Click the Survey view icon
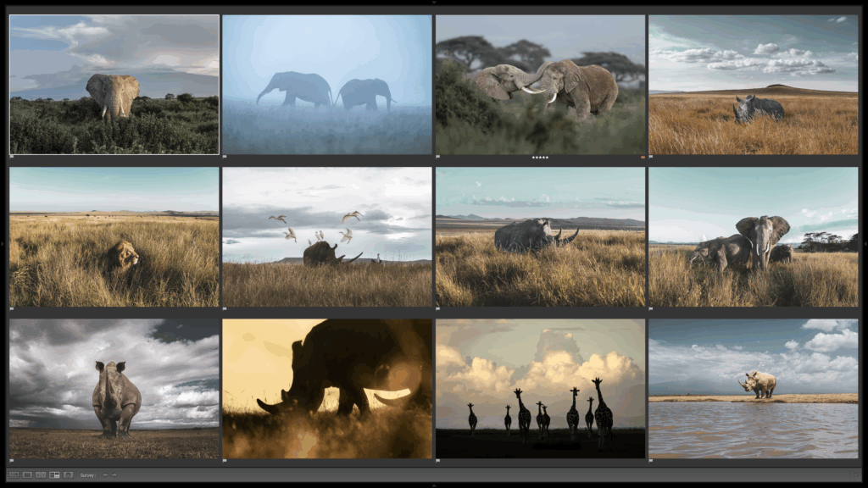This screenshot has width=868, height=488. click(x=54, y=475)
